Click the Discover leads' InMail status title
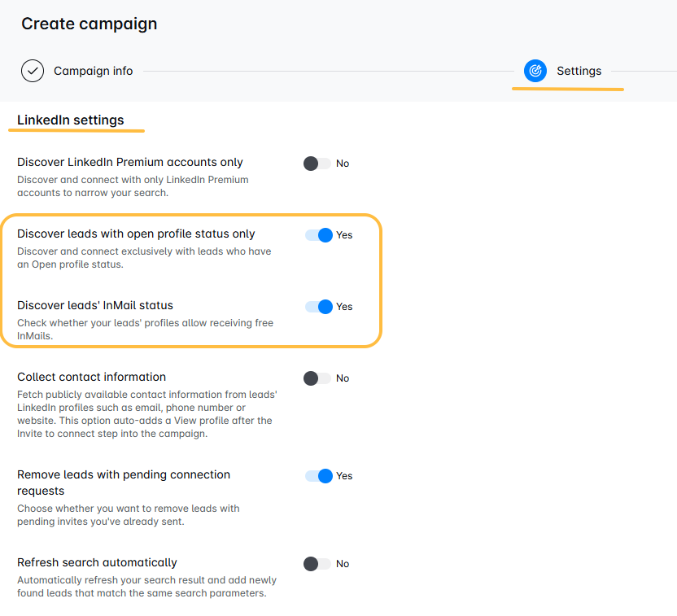Viewport: 677px width, 616px height. coord(95,306)
